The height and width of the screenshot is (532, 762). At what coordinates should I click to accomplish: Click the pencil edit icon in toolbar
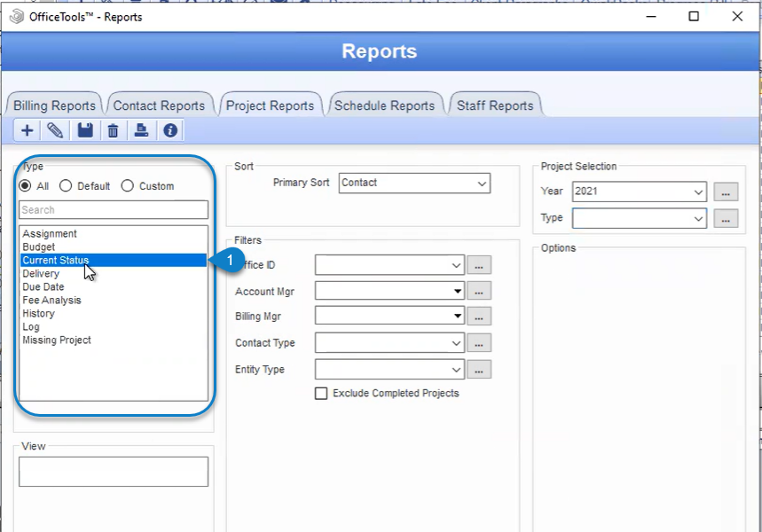point(55,130)
